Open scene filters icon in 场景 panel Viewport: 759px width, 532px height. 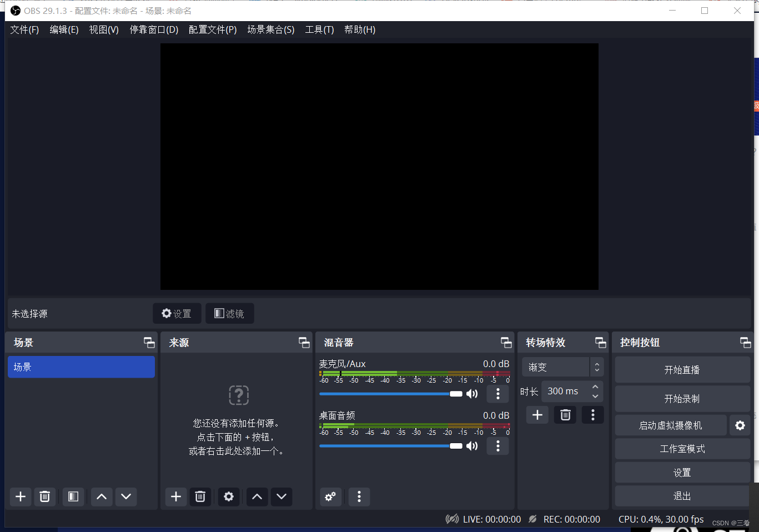73,496
